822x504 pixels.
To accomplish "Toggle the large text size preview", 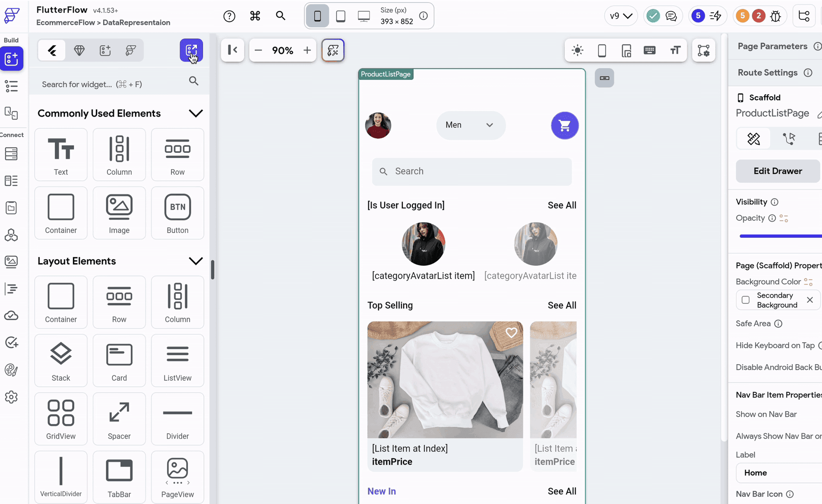I will [675, 50].
